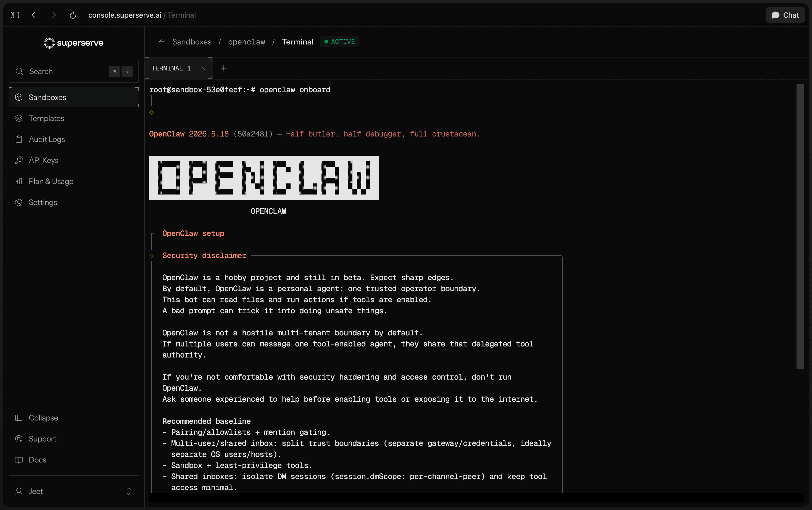Screen dimensions: 812x510
Task: Open Audit Logs in the sidebar
Action: pyautogui.click(x=73, y=139)
